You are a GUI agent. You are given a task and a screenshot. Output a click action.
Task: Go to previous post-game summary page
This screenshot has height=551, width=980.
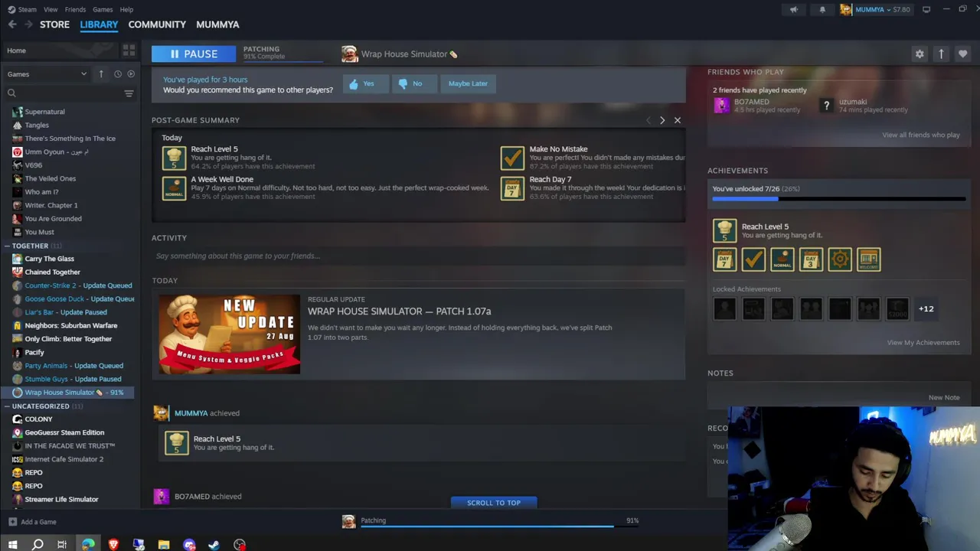click(648, 120)
